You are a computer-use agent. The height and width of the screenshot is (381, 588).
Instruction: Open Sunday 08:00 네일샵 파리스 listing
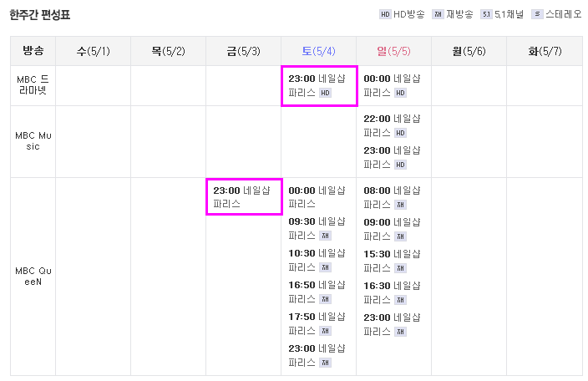point(392,197)
